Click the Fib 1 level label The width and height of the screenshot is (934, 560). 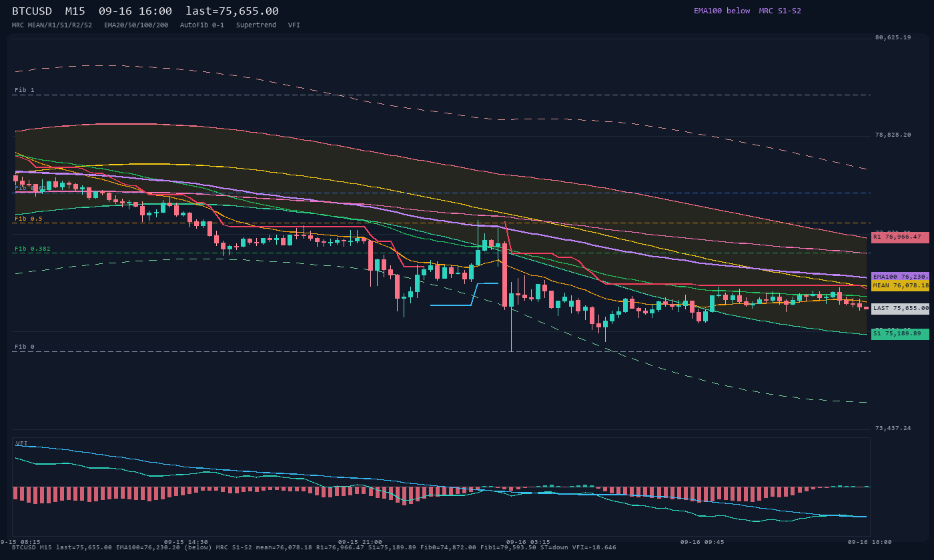[x=24, y=90]
